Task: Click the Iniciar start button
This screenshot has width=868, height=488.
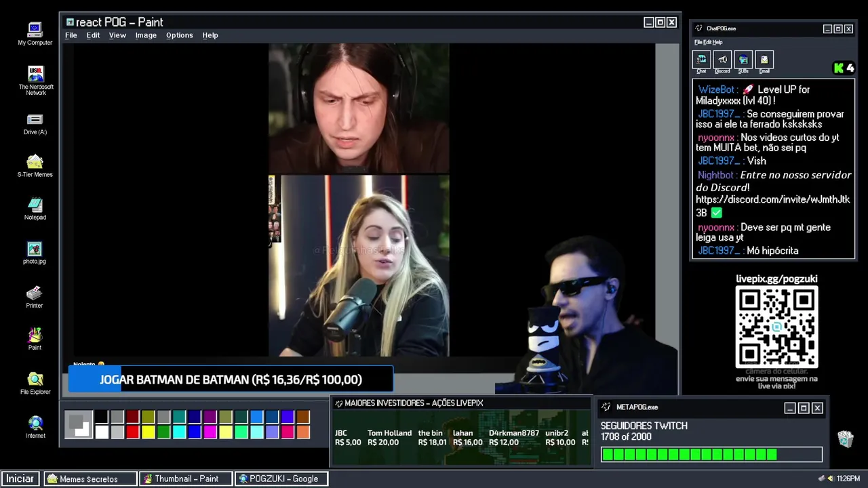Action: [x=20, y=479]
